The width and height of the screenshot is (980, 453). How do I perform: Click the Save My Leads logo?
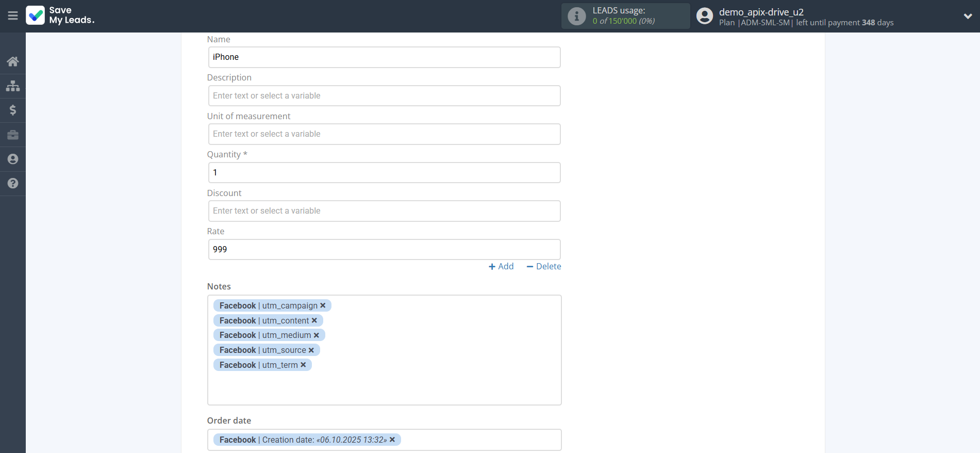pos(60,15)
